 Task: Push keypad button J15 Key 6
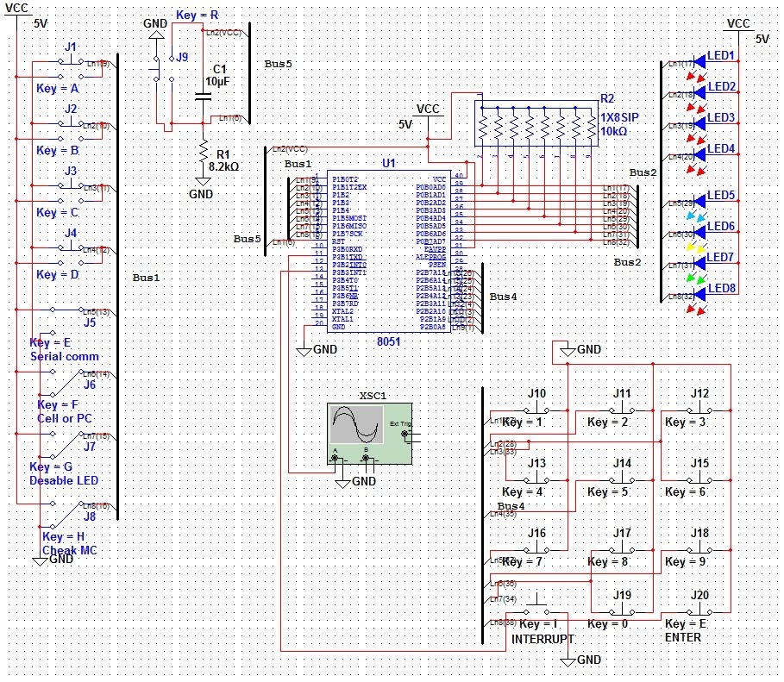click(699, 478)
